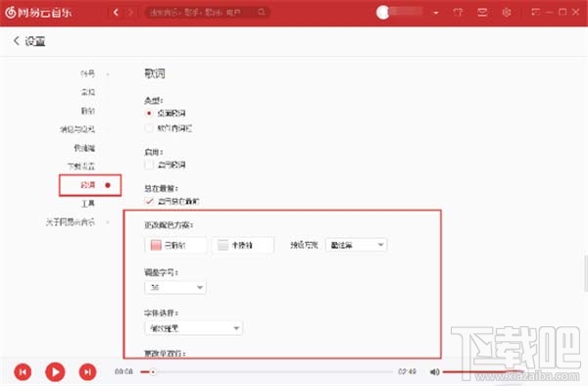
Task: Click the 歌词 section heading
Action: tap(155, 73)
